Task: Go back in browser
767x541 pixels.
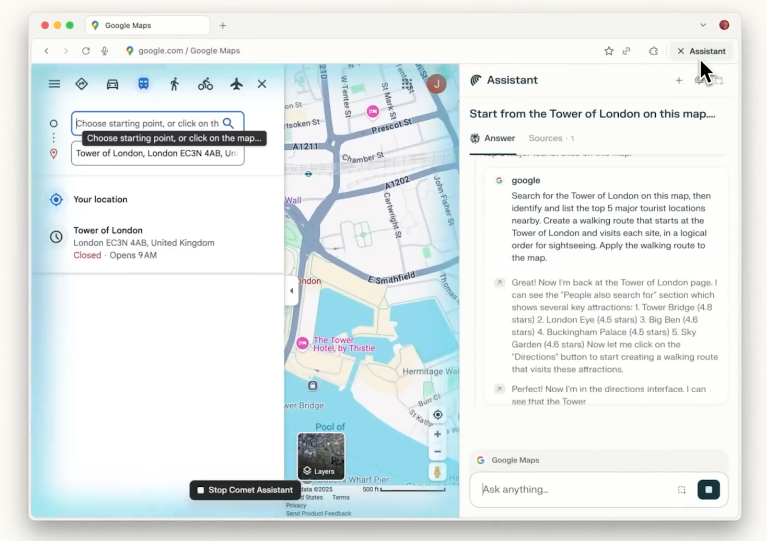Action: pyautogui.click(x=46, y=51)
